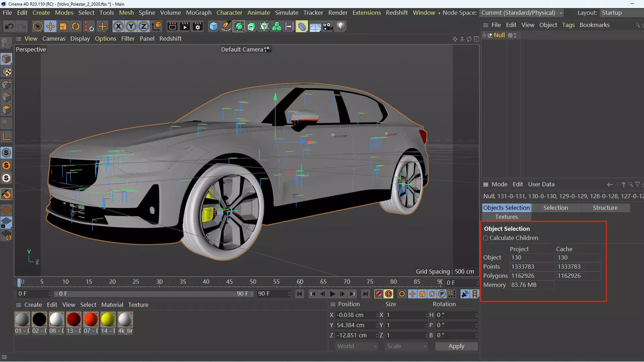
Task: Select the Live Selection tool
Action: click(x=38, y=26)
